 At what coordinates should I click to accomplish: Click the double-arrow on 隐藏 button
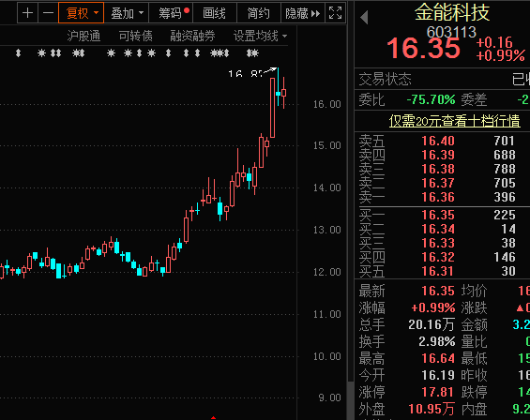coord(315,14)
